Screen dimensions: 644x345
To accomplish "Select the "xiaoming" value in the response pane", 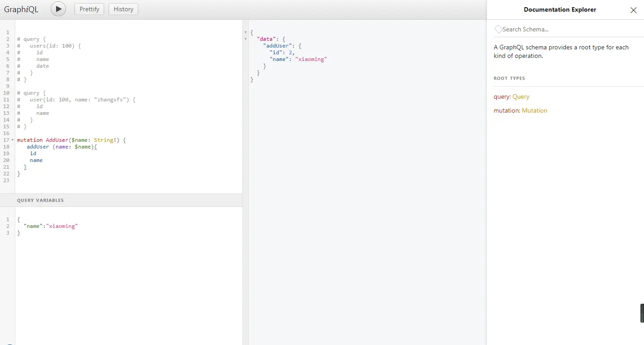I will pyautogui.click(x=311, y=59).
